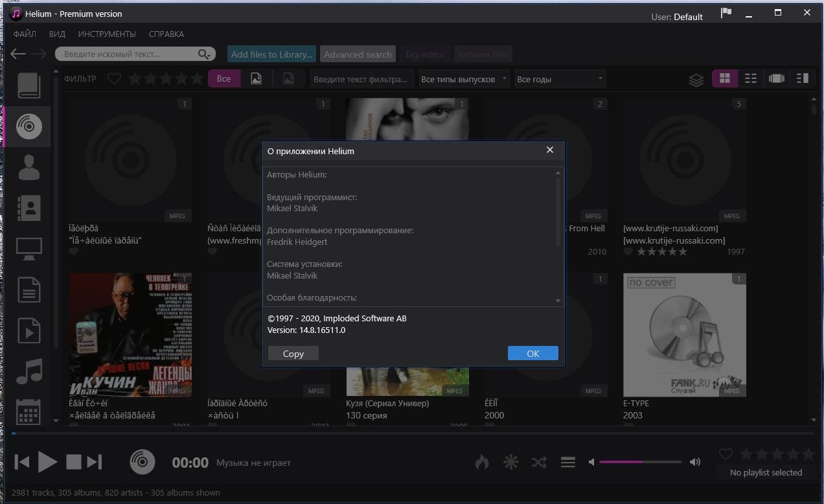
Task: Switch to the grid tiles view
Action: [725, 78]
